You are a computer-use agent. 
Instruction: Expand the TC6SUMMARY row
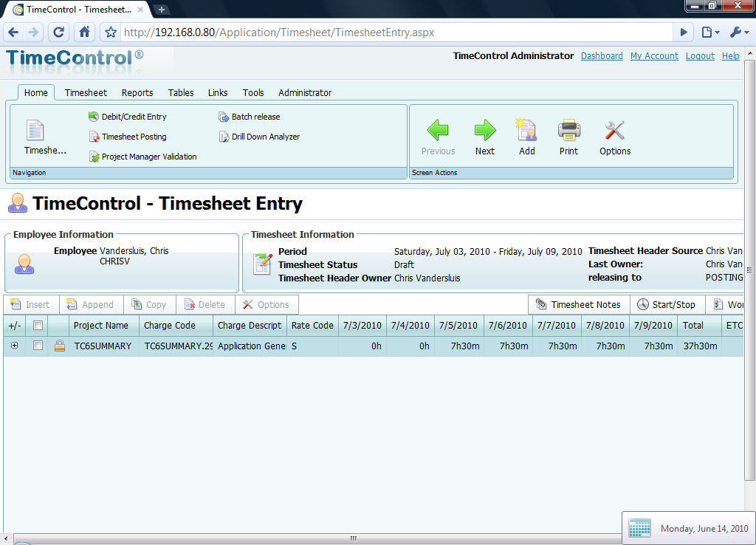15,346
